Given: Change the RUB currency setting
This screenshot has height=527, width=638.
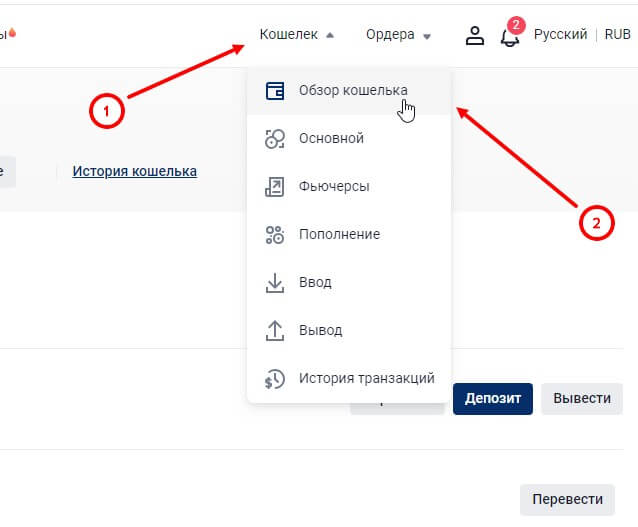Looking at the screenshot, I should [617, 35].
